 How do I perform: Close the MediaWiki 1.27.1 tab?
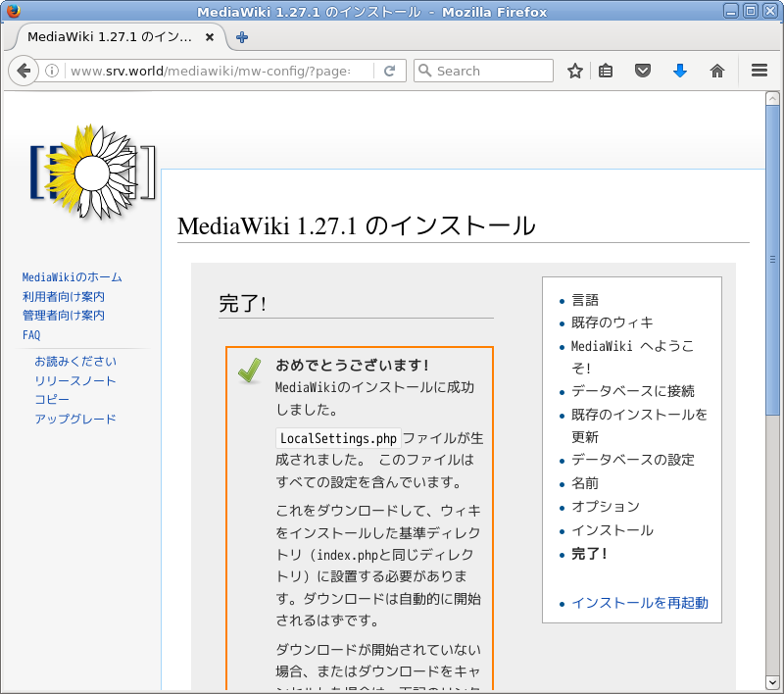tap(210, 37)
